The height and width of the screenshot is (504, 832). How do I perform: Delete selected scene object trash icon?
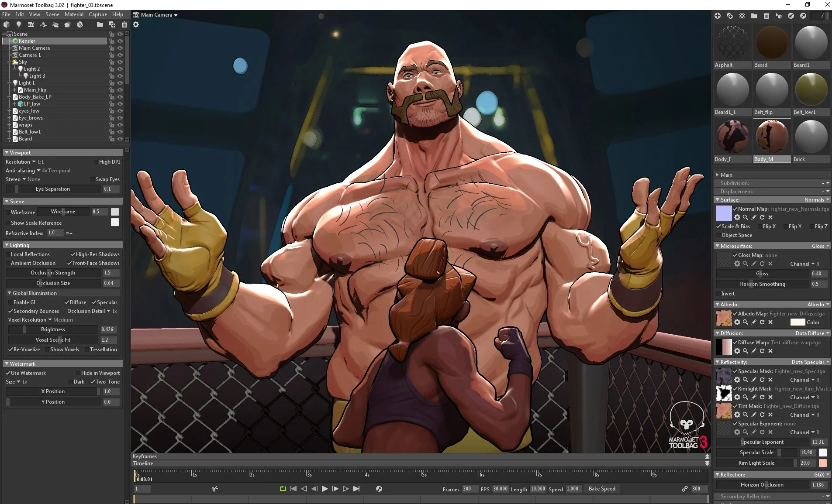(124, 24)
